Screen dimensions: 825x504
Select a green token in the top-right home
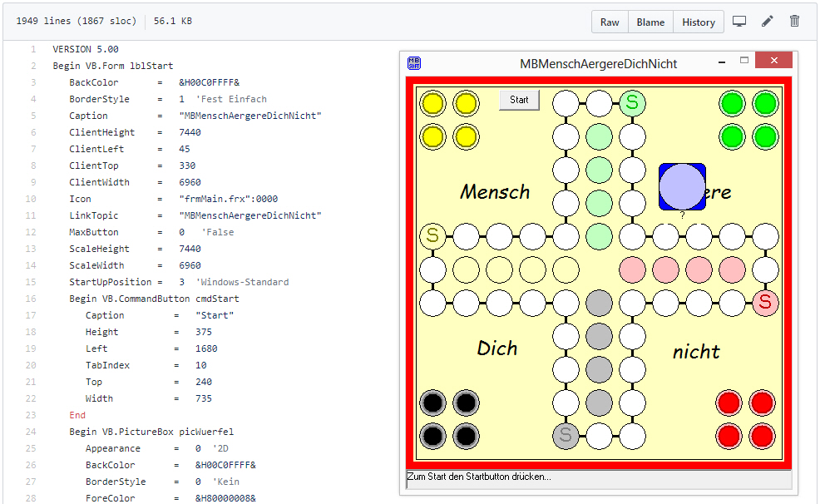[x=731, y=103]
